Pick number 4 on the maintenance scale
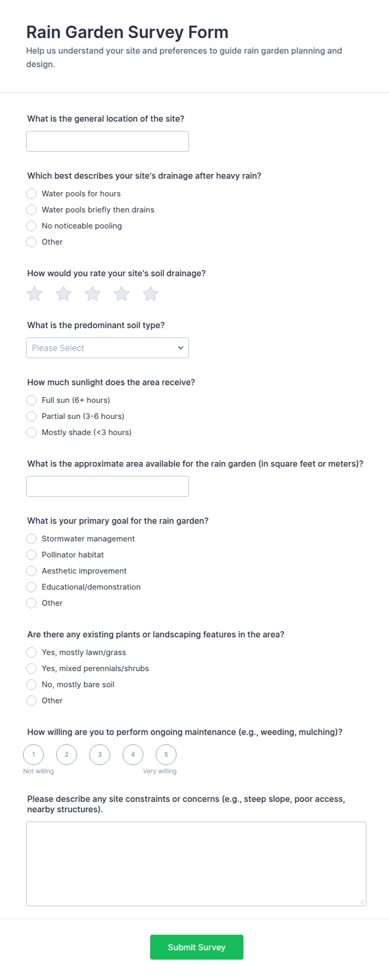Screen dimensions: 389x980 133,754
